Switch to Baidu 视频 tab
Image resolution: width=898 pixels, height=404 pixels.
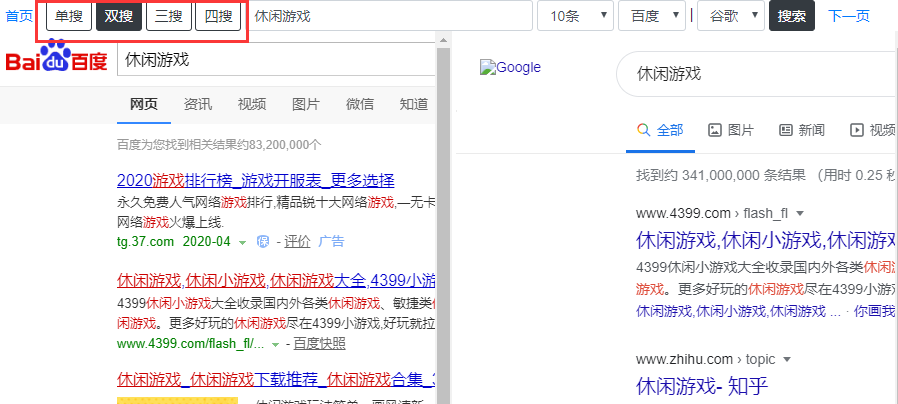(x=252, y=104)
